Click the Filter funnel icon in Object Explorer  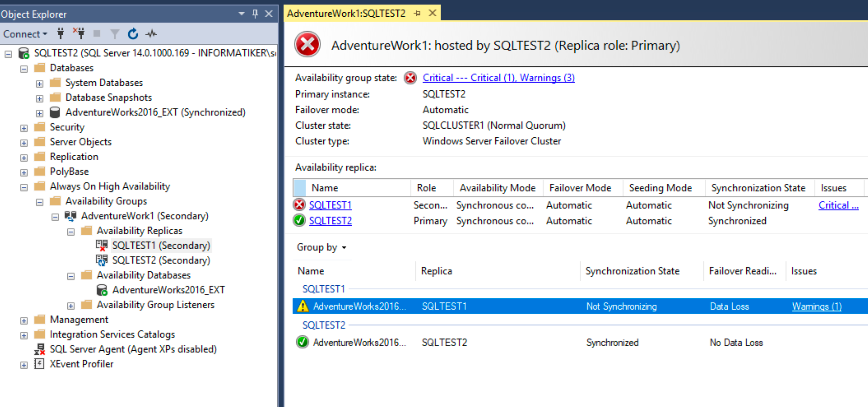(114, 34)
